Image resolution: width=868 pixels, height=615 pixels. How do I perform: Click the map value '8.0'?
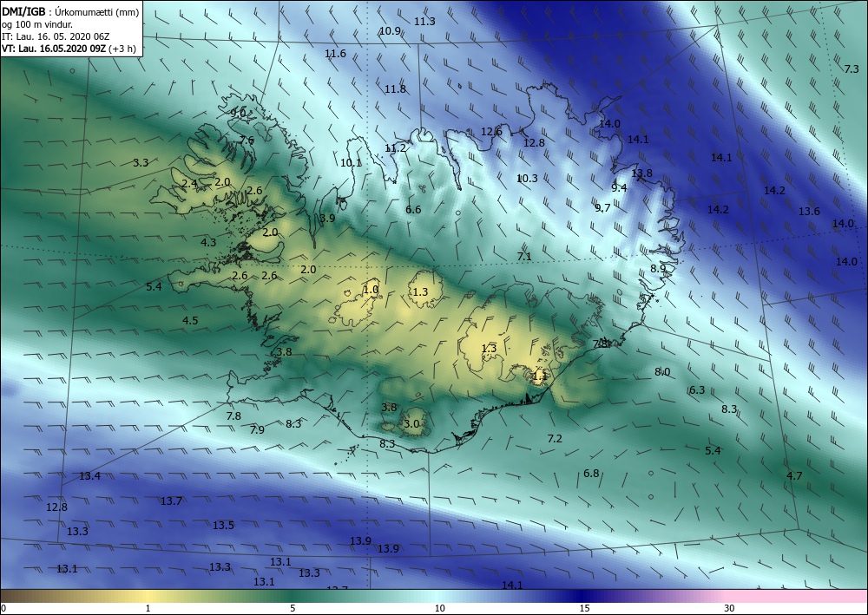pos(662,372)
